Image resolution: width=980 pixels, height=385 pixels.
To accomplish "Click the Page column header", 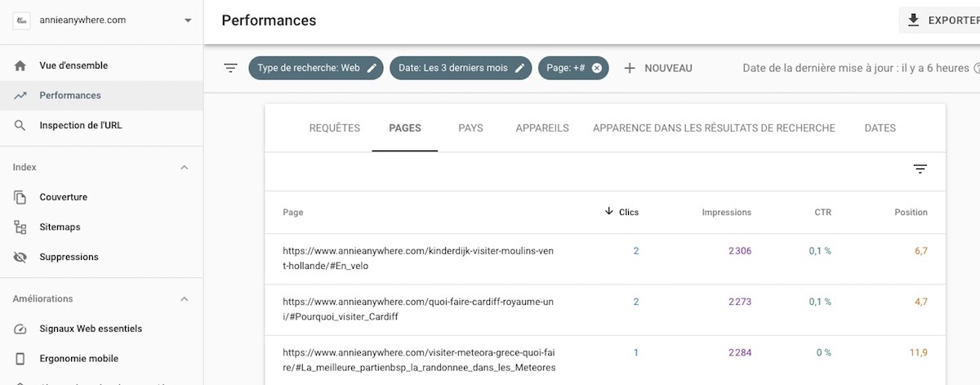I will pyautogui.click(x=293, y=213).
